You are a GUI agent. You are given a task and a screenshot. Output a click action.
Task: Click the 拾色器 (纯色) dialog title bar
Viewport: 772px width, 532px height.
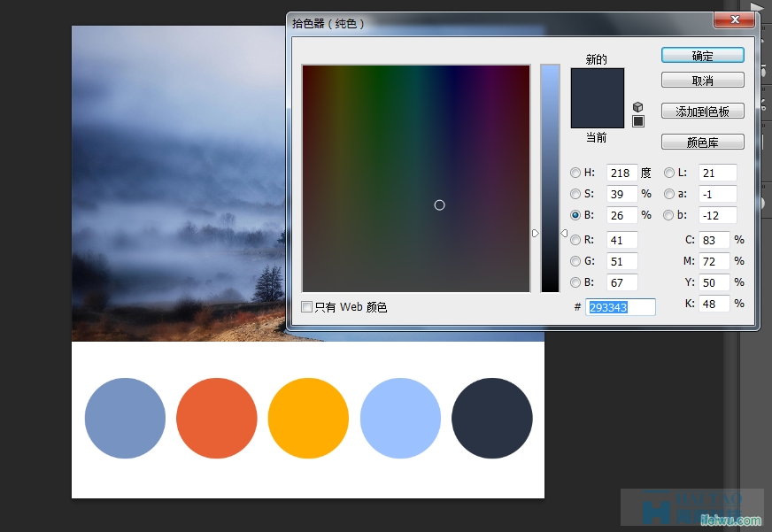pos(499,23)
